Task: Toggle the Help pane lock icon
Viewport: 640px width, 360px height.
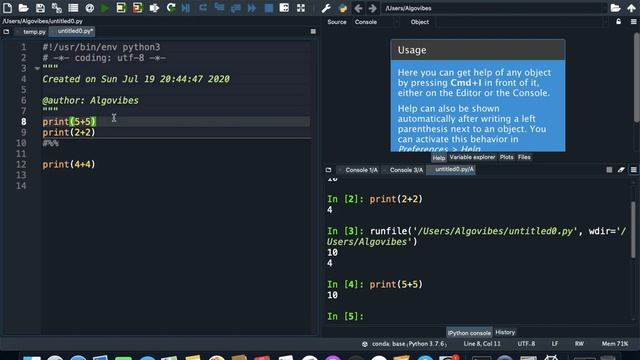Action: (x=619, y=22)
